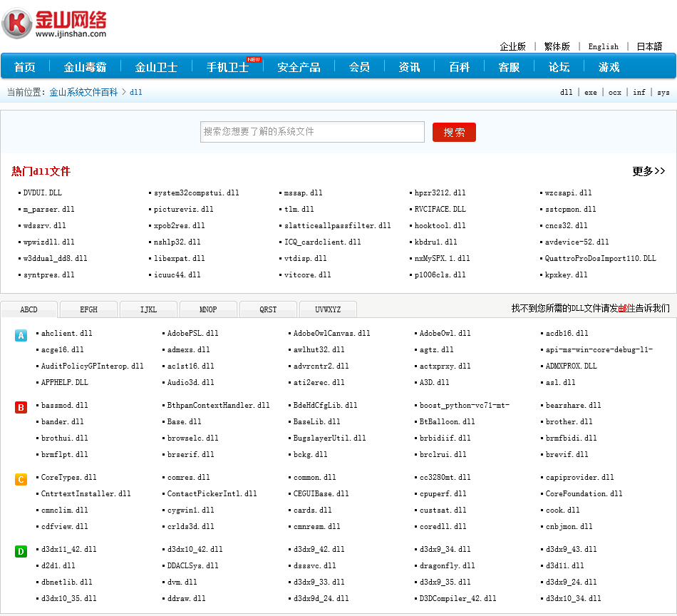Open QuattroProDosImport110.DLL link
Viewport: 677px width, 616px height.
click(x=601, y=258)
